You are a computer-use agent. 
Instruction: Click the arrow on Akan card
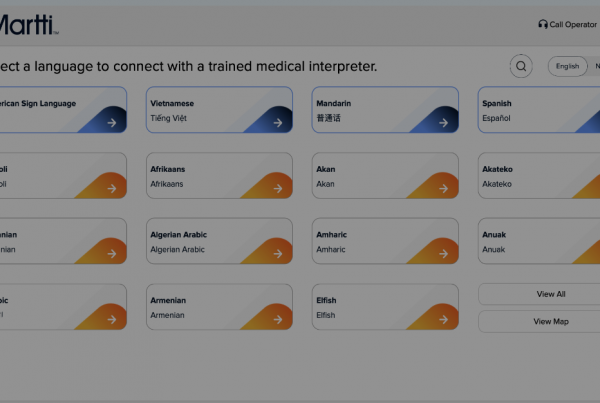coord(443,188)
